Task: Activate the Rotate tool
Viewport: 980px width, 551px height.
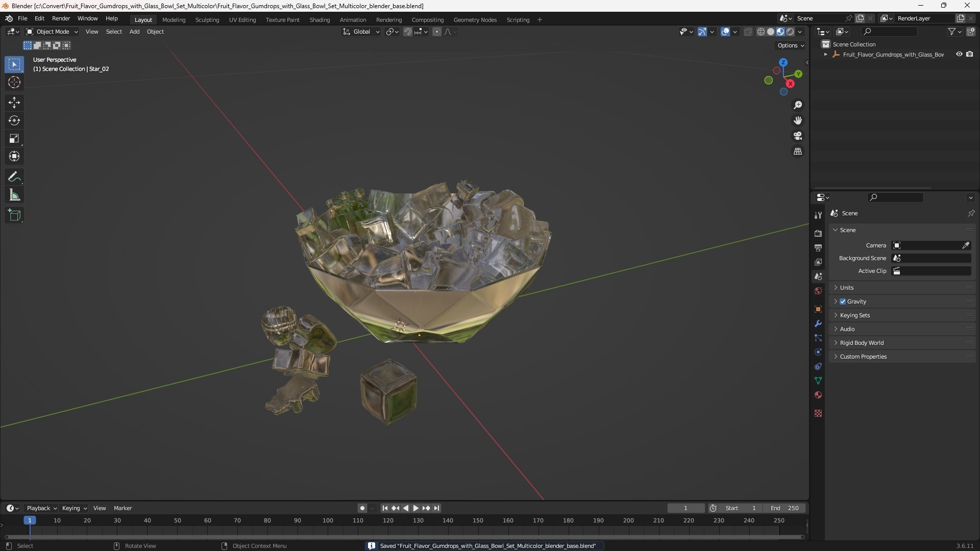Action: coord(14,120)
